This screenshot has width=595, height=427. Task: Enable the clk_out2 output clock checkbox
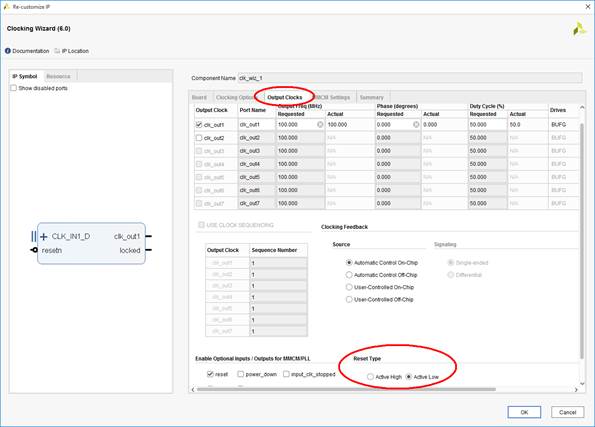[x=199, y=138]
